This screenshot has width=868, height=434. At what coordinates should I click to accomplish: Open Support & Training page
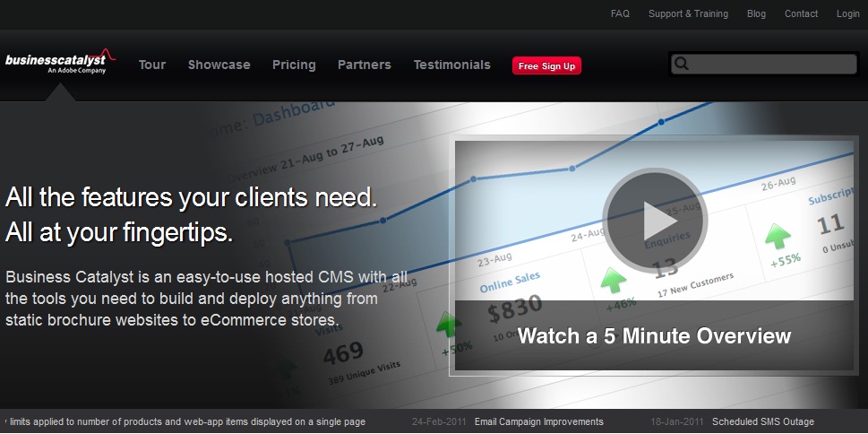(688, 13)
